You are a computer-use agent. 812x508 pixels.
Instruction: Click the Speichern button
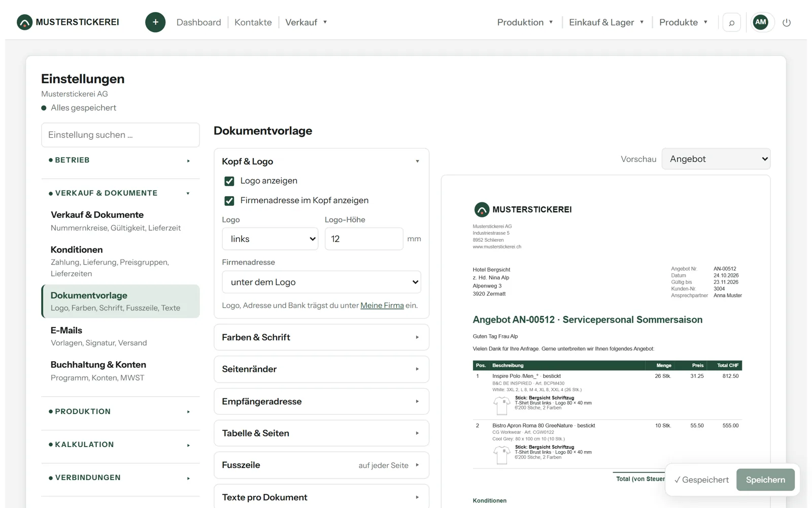[x=765, y=480]
